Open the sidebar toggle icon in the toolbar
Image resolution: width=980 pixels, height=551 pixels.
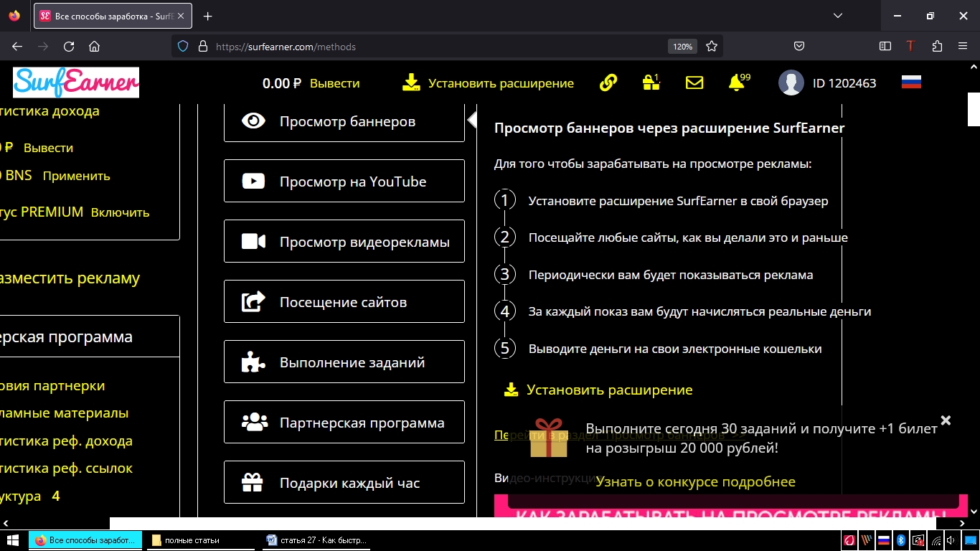[x=885, y=46]
